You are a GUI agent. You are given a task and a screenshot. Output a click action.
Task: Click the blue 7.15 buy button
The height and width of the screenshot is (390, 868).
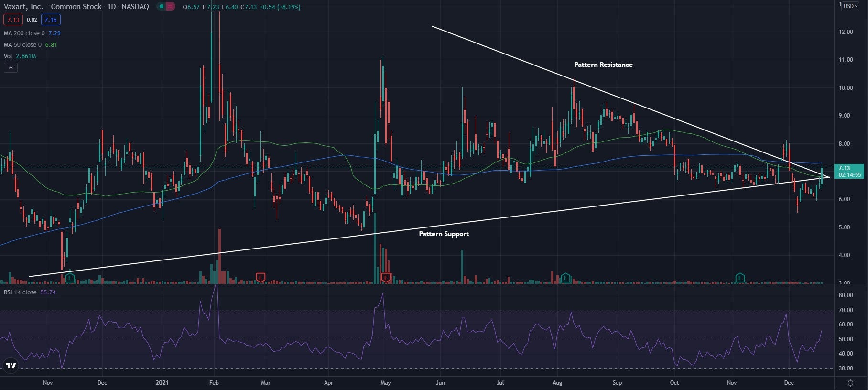(50, 20)
